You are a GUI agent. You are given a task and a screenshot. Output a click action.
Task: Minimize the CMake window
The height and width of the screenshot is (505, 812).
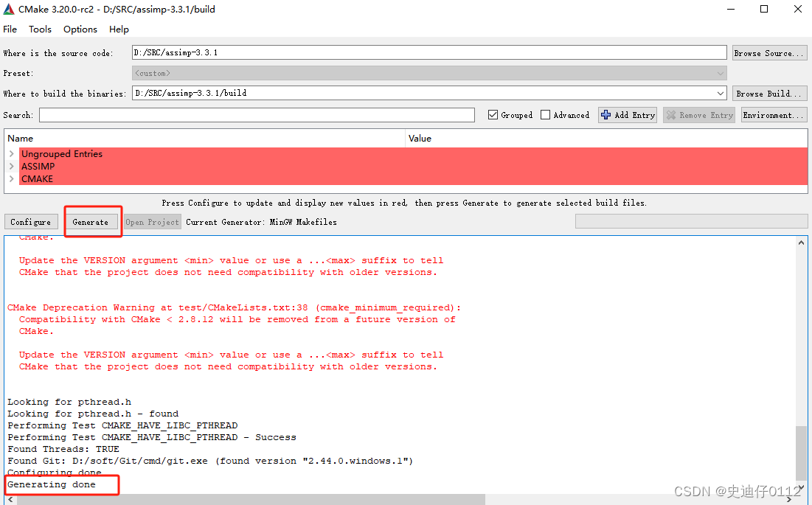click(731, 9)
